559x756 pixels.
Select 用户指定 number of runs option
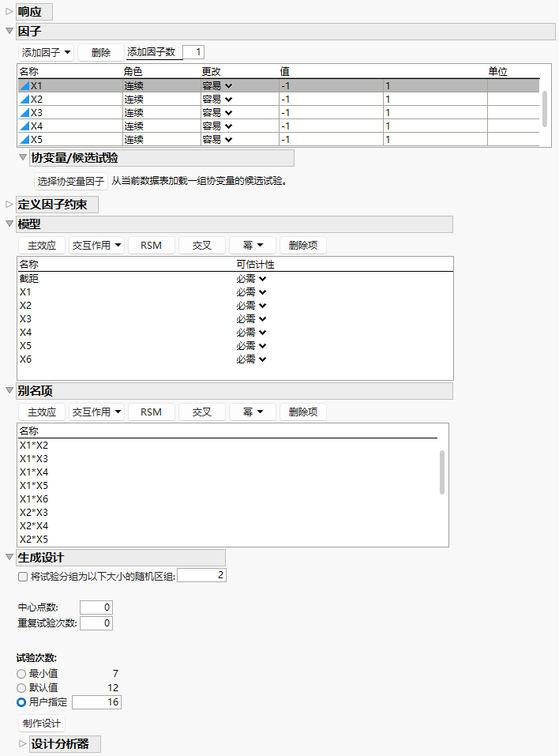pyautogui.click(x=21, y=702)
